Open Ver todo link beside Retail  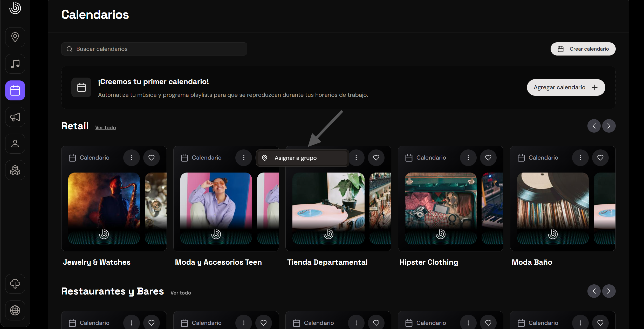[105, 127]
